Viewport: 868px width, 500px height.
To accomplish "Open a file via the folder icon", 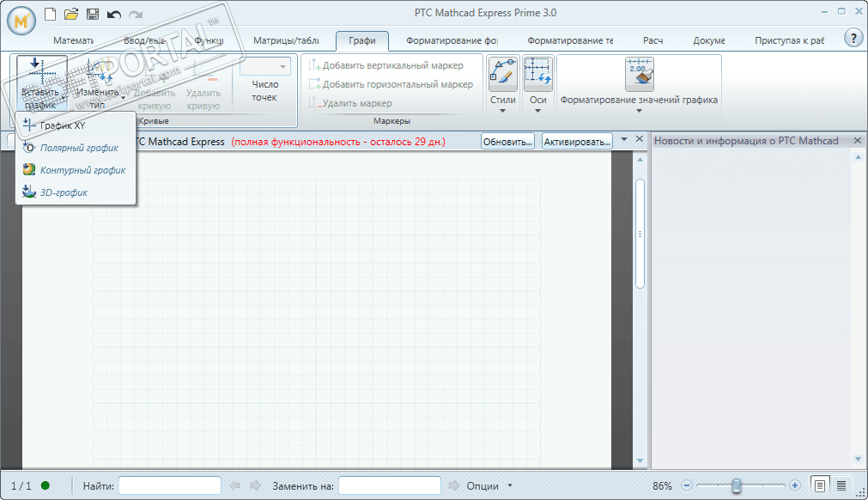I will pyautogui.click(x=71, y=14).
